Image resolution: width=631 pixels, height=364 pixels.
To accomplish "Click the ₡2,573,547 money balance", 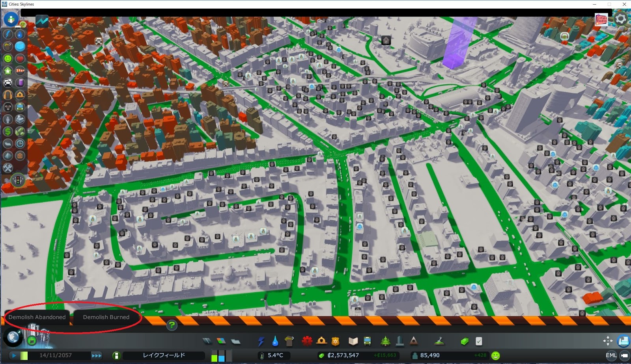I will 343,355.
